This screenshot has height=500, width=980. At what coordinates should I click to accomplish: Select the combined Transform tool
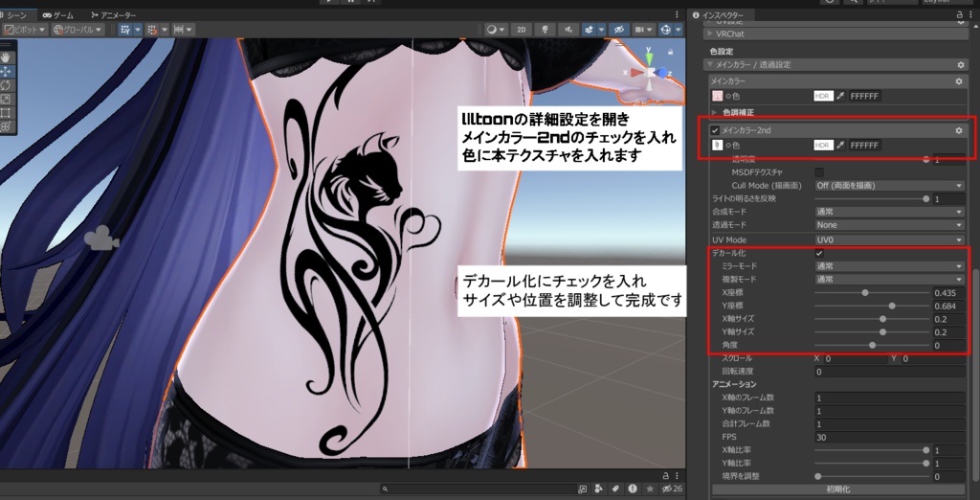[x=7, y=126]
